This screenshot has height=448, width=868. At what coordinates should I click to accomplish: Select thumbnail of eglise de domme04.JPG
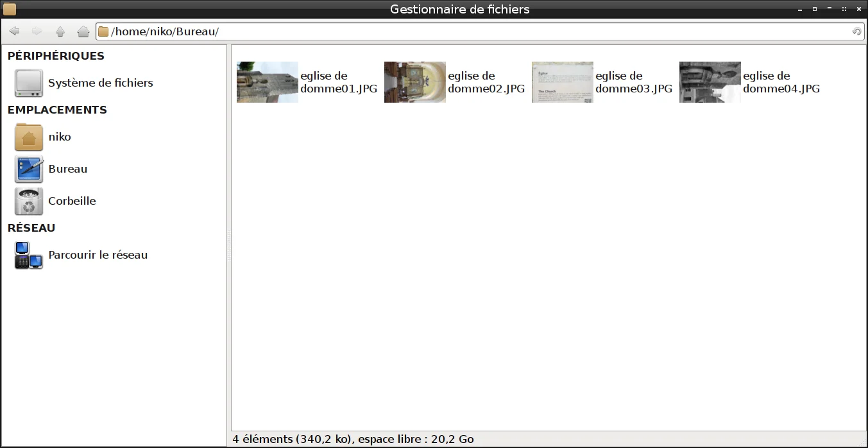click(x=710, y=82)
